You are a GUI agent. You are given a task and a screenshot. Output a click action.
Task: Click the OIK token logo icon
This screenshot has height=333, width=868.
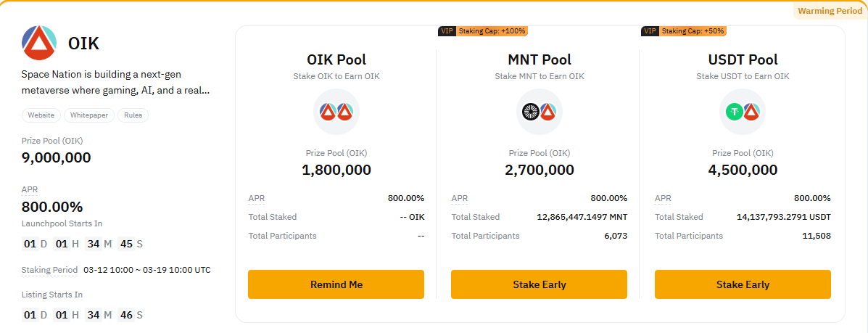coord(39,43)
